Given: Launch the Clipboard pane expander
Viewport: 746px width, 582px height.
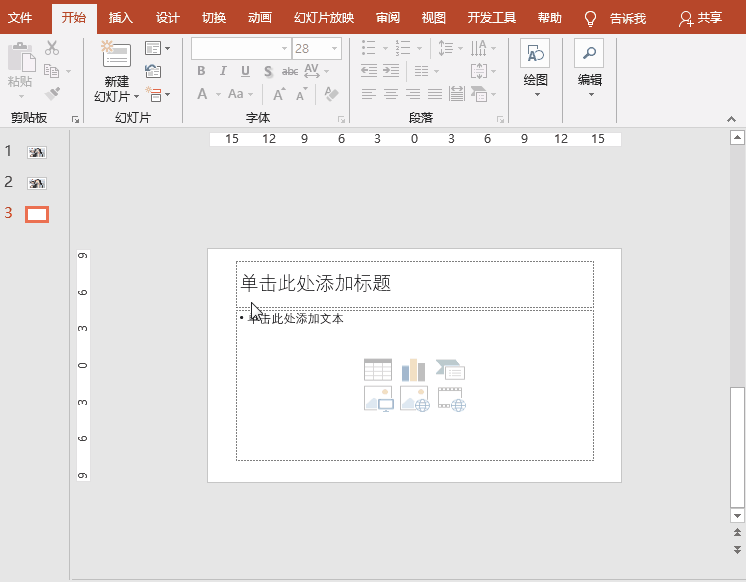Looking at the screenshot, I should coord(75,120).
